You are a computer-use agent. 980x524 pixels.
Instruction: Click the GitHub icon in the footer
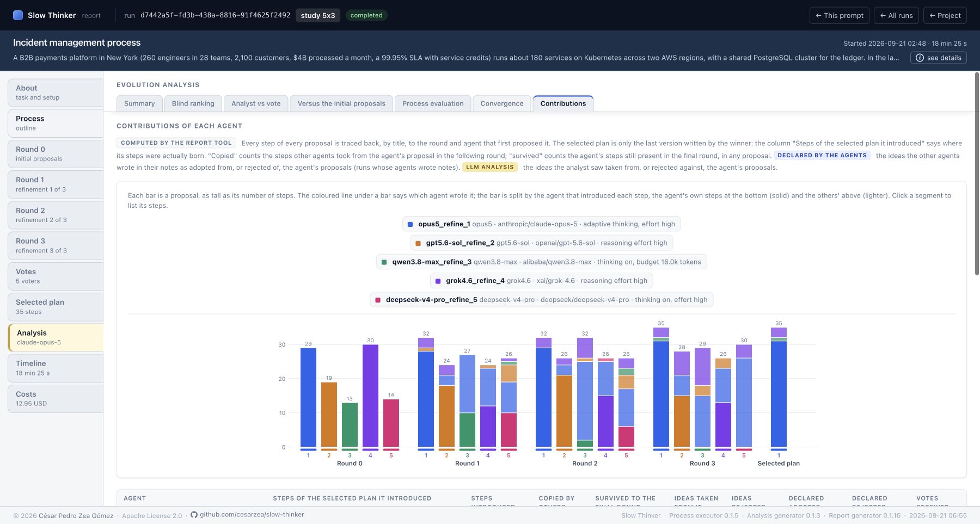194,515
